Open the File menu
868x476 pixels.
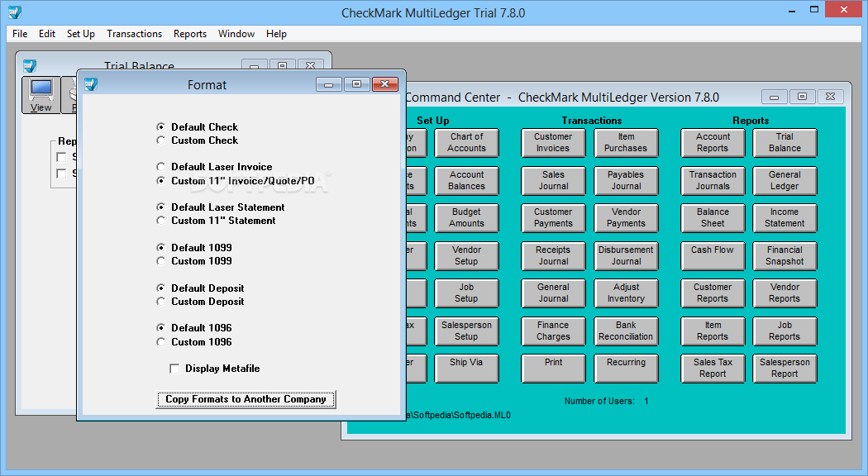tap(20, 34)
